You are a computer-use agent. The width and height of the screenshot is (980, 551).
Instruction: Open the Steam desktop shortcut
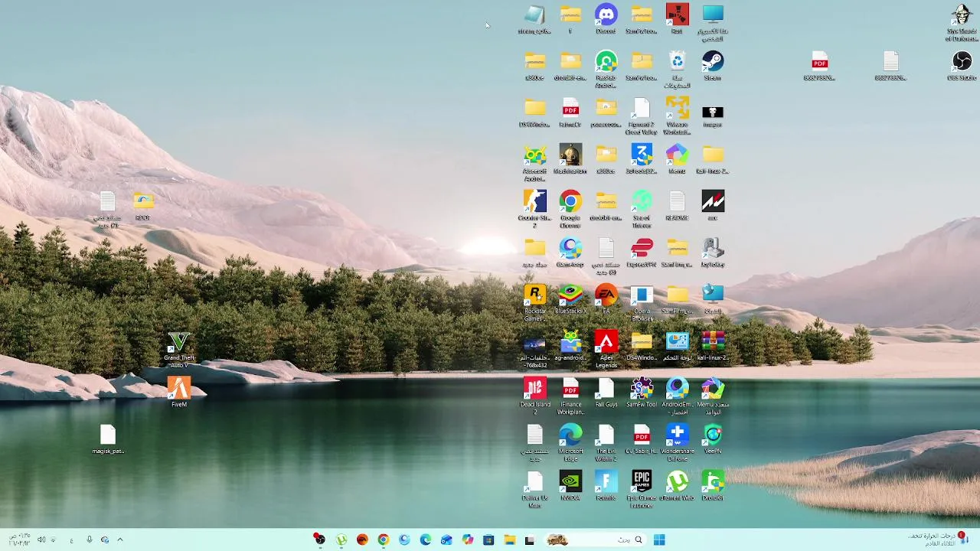pyautogui.click(x=712, y=66)
